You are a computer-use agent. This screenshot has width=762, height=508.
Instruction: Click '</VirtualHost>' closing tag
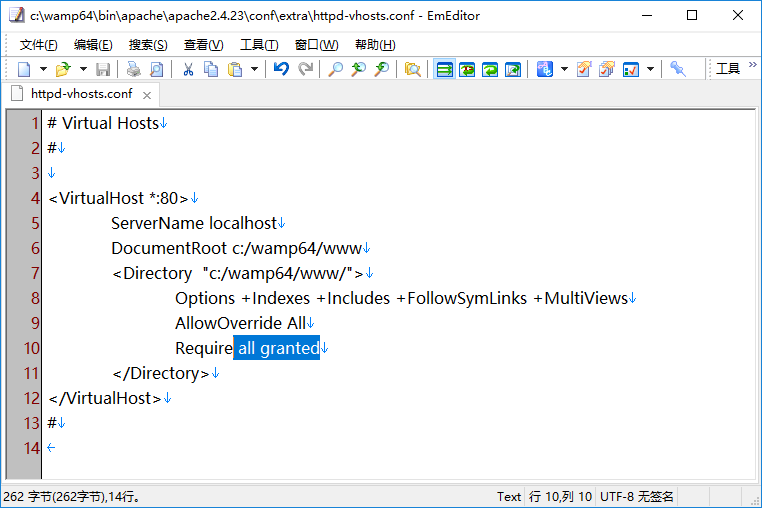[x=104, y=399]
